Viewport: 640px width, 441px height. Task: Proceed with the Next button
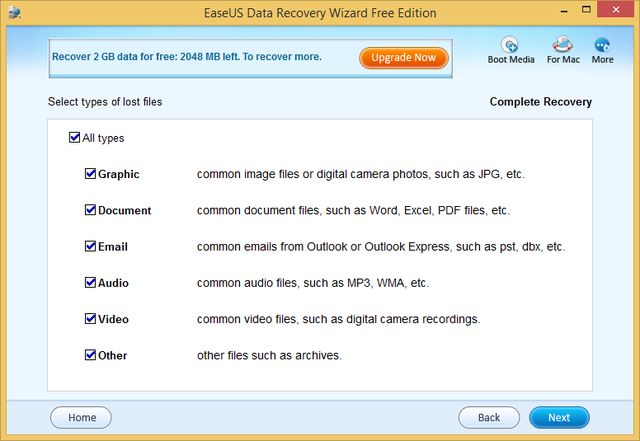[x=559, y=417]
